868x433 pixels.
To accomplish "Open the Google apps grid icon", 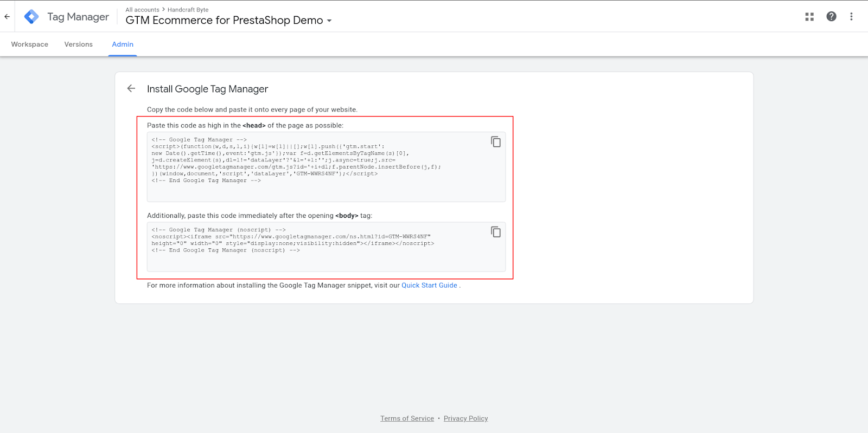I will point(809,17).
